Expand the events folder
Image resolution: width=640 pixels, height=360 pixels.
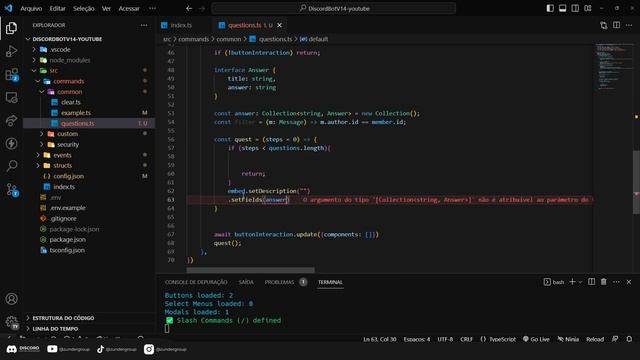38,155
